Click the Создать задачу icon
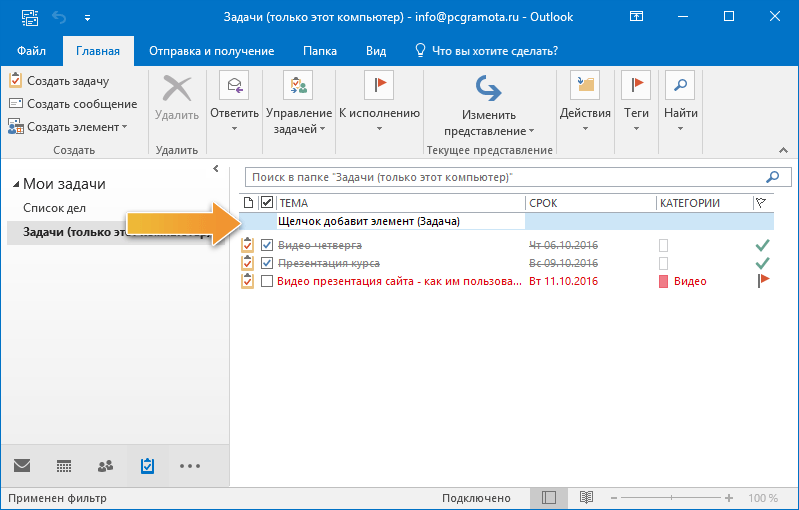 point(16,80)
